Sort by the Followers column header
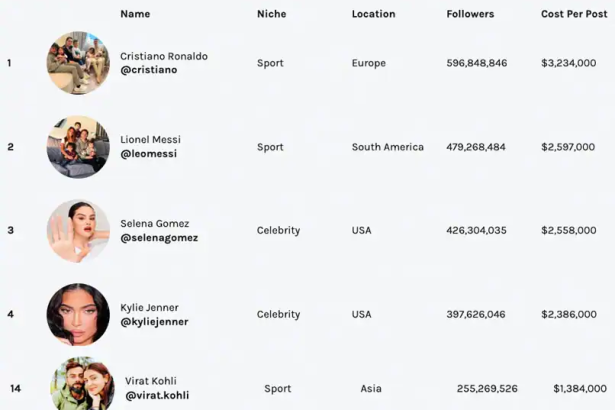This screenshot has height=410, width=615. pos(470,14)
